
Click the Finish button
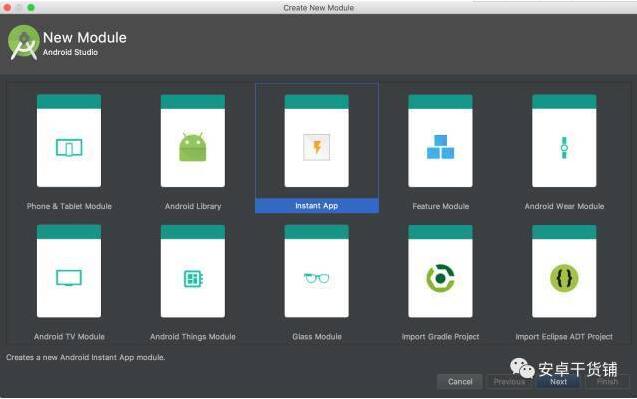tap(607, 382)
